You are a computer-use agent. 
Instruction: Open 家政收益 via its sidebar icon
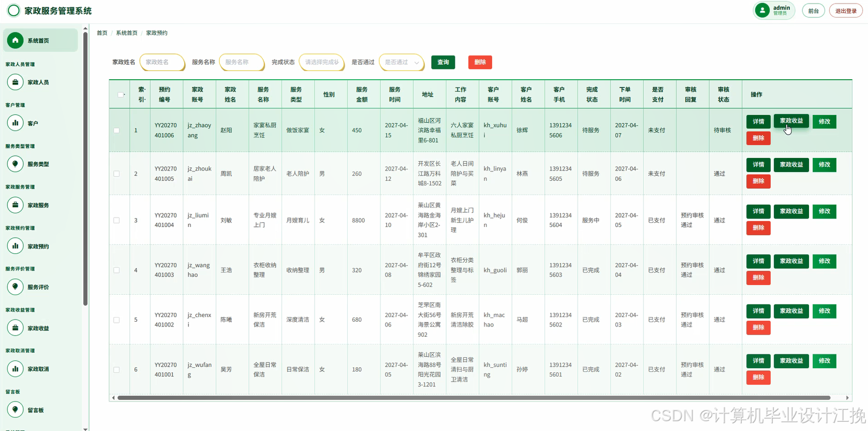pyautogui.click(x=15, y=328)
